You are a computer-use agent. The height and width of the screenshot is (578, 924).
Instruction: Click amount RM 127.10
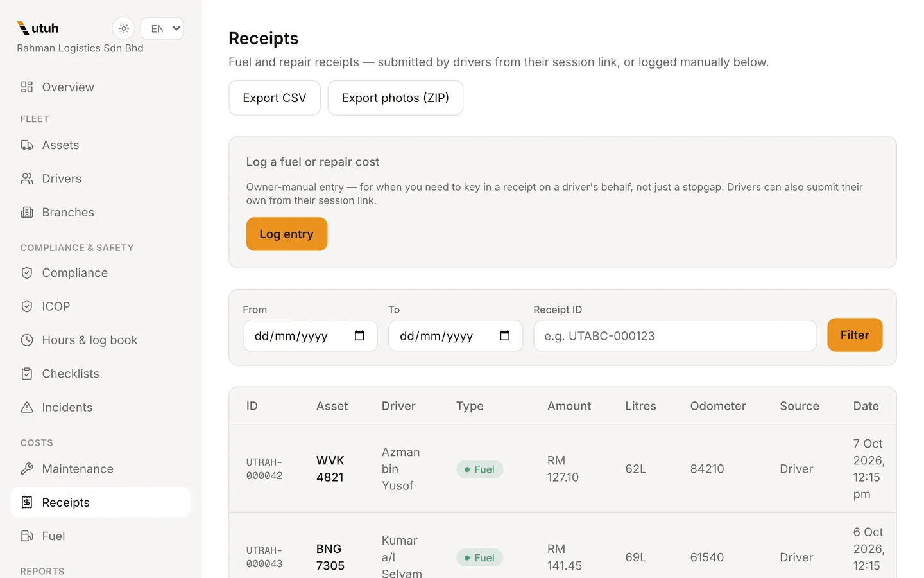pos(563,469)
